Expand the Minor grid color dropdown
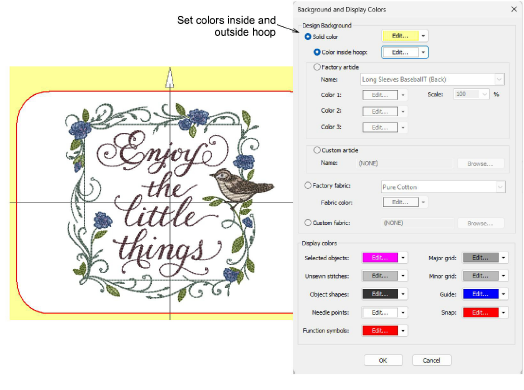Viewport: 524px width, 390px height. tap(504, 276)
